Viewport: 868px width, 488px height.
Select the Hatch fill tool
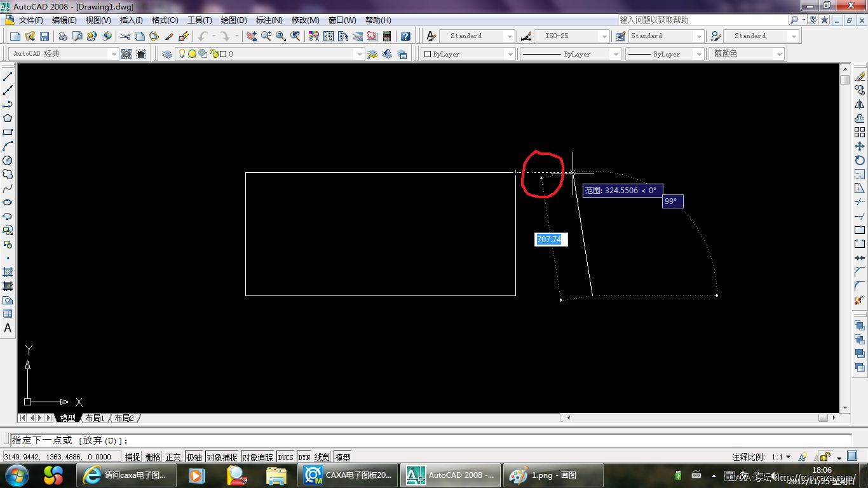8,272
